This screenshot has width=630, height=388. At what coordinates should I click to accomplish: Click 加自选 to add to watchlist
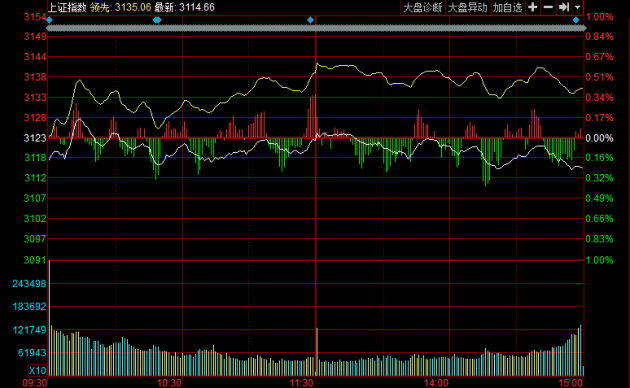(507, 8)
